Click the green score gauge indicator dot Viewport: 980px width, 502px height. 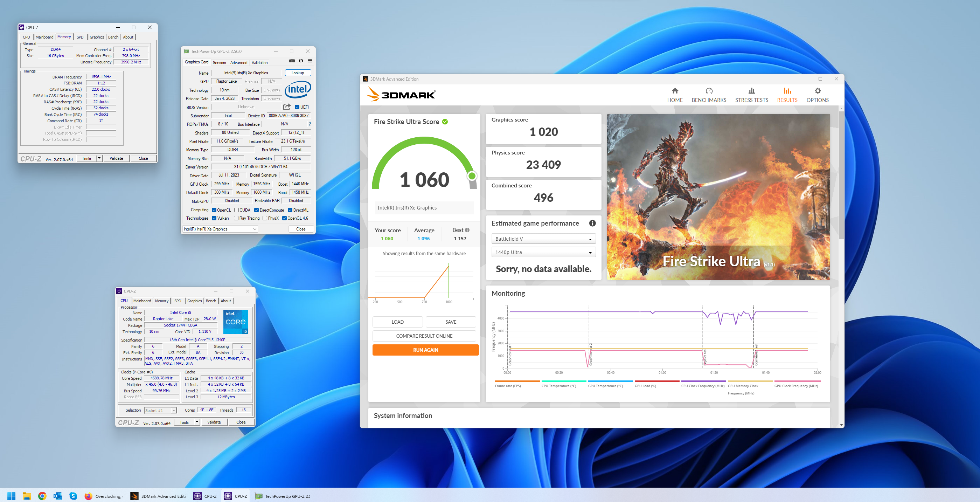(x=472, y=176)
